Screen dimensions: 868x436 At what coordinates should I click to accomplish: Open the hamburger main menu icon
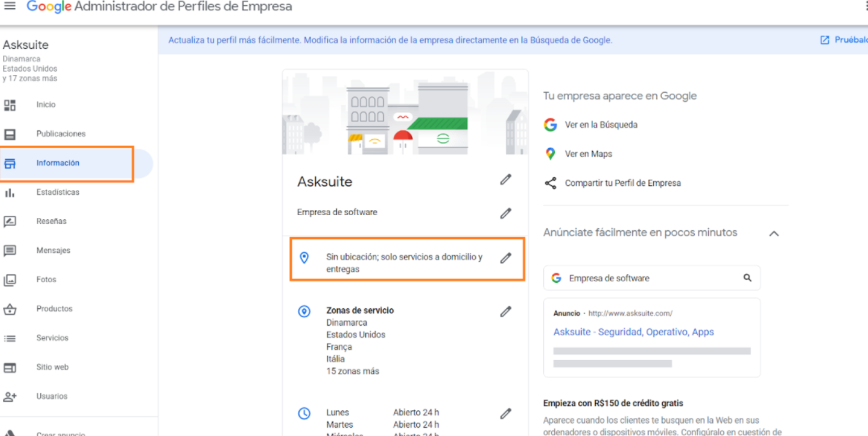click(10, 6)
